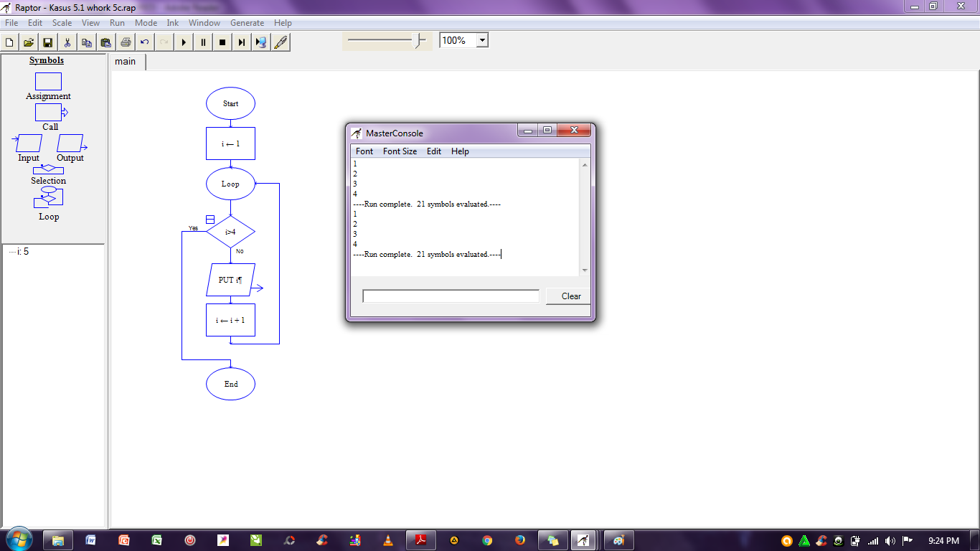
Task: Click the New file toolbar icon
Action: [9, 42]
